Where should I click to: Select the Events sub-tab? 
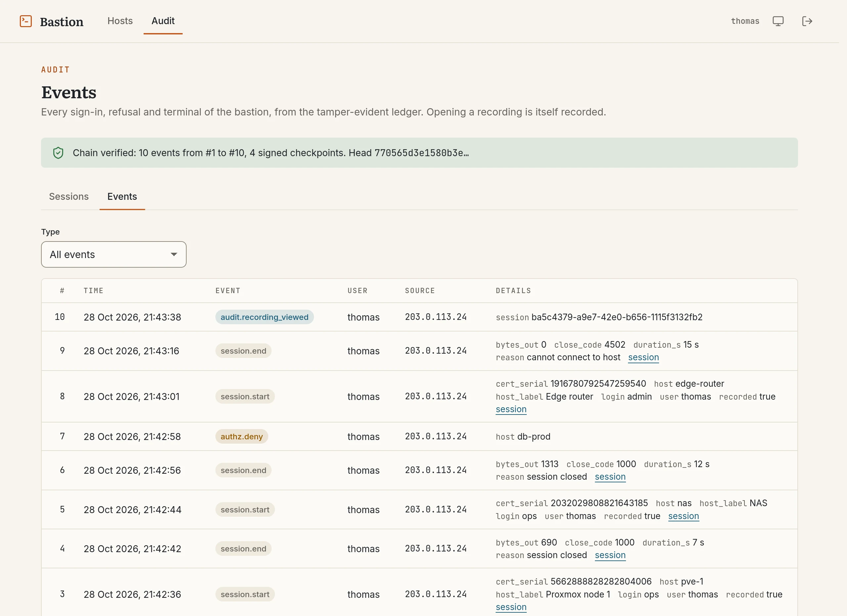tap(122, 197)
